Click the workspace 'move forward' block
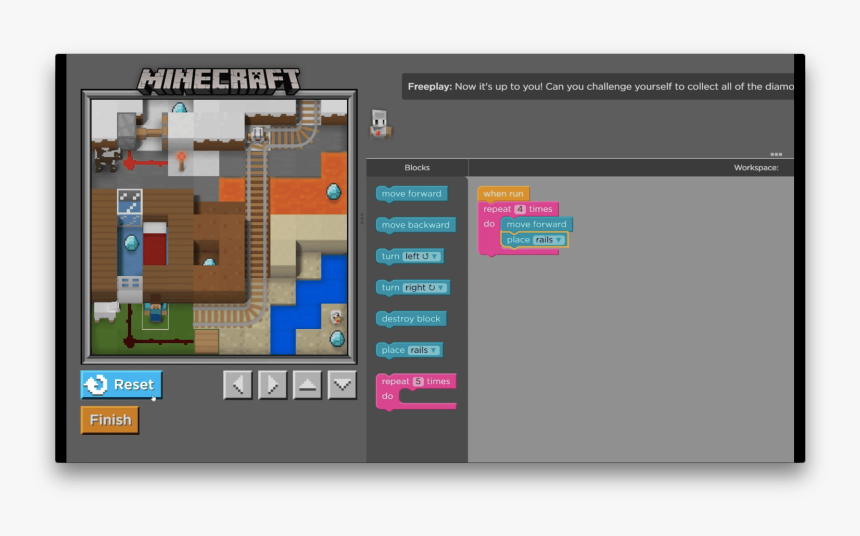Viewport: 860px width, 536px height. click(536, 224)
